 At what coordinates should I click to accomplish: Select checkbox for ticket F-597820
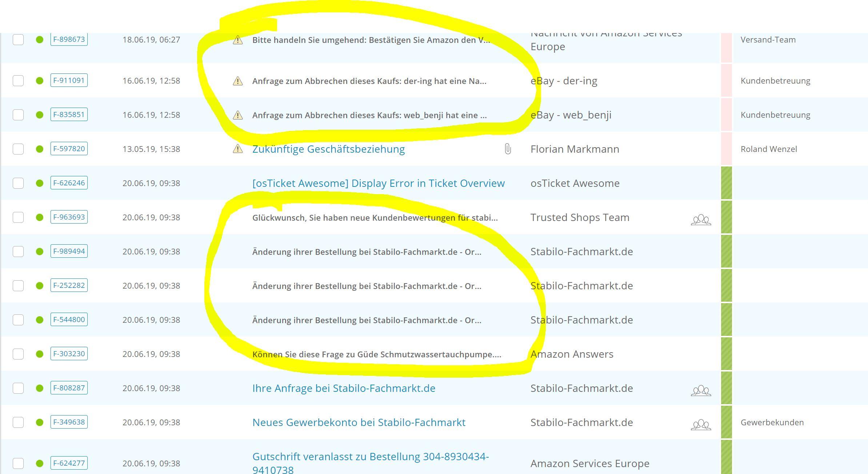[x=18, y=149]
